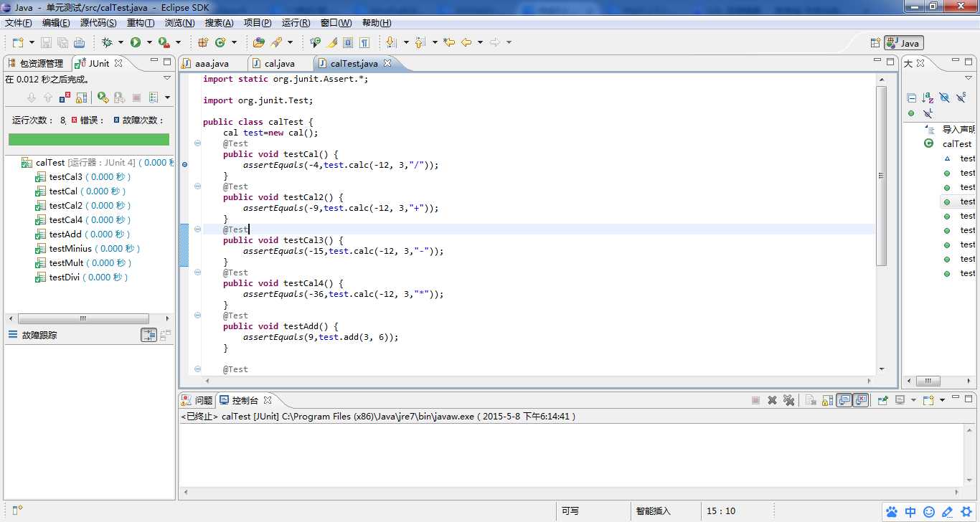The image size is (980, 522).
Task: Click the New file wizard icon
Action: (18, 42)
